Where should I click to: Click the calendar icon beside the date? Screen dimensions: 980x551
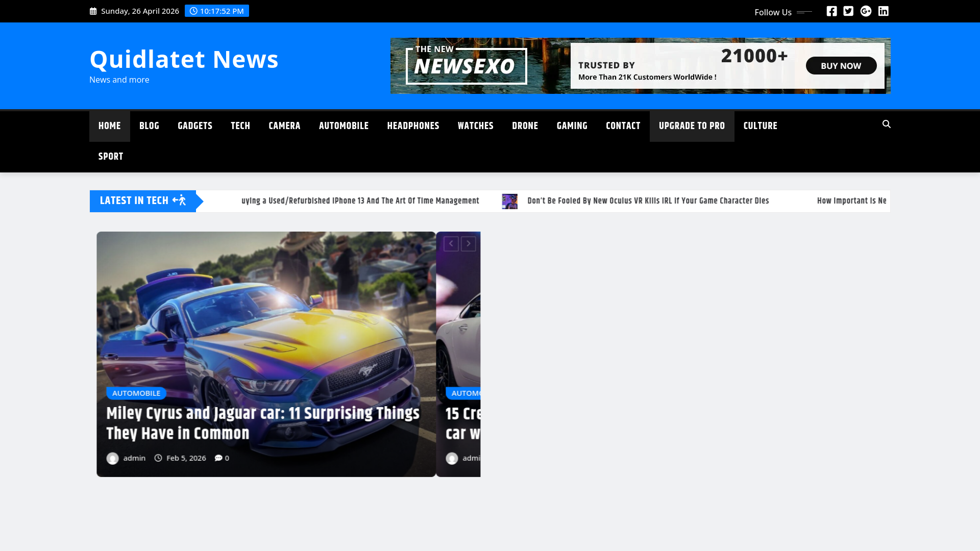point(93,11)
